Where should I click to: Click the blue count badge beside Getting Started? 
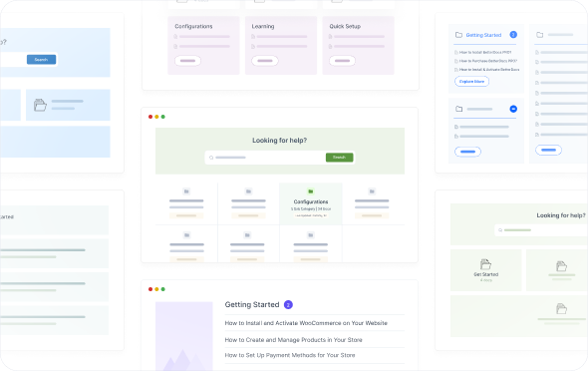[x=513, y=35]
